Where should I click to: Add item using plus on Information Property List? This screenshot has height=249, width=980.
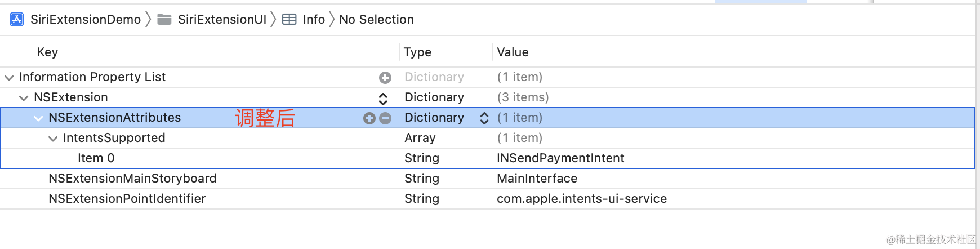tap(385, 77)
